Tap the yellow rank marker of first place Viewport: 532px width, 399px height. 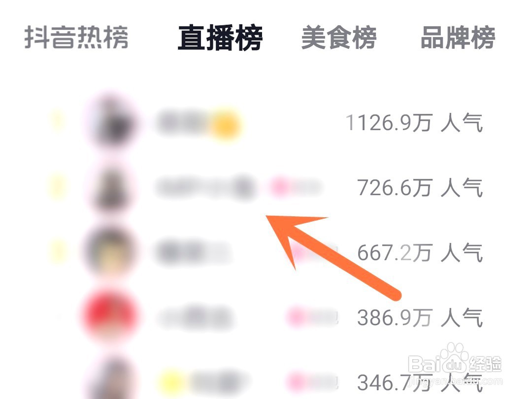58,121
